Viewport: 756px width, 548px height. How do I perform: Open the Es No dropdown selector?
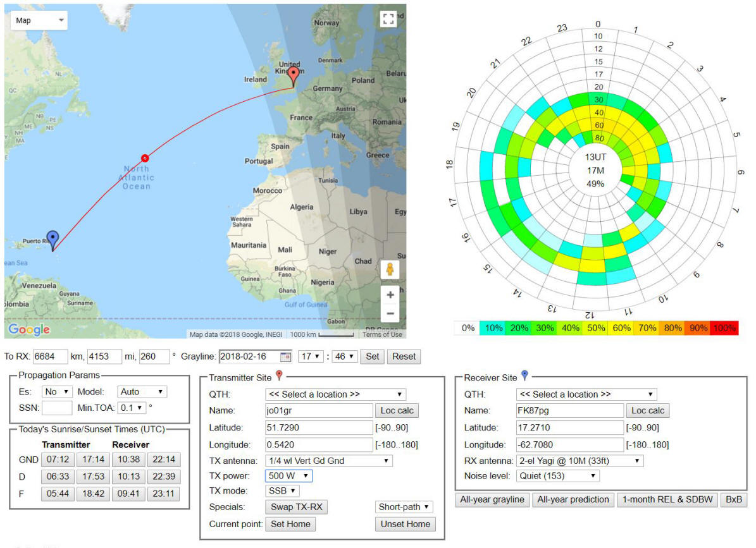57,392
